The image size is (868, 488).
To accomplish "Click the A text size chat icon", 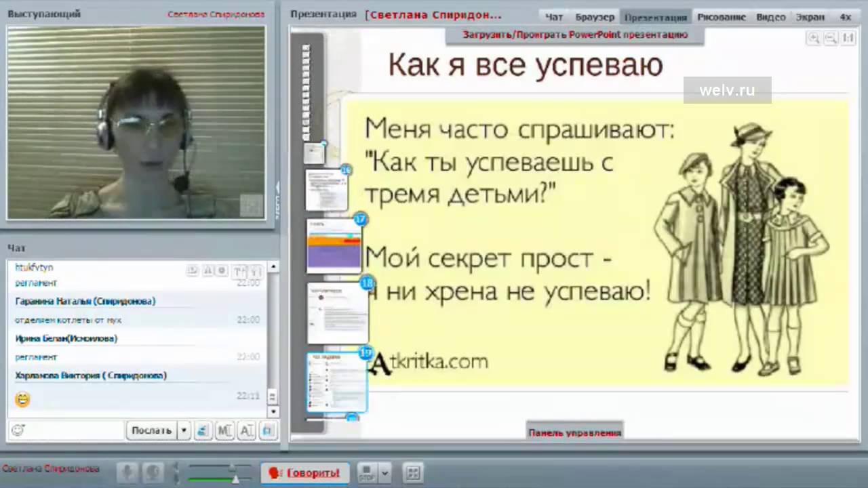I will coord(247,430).
